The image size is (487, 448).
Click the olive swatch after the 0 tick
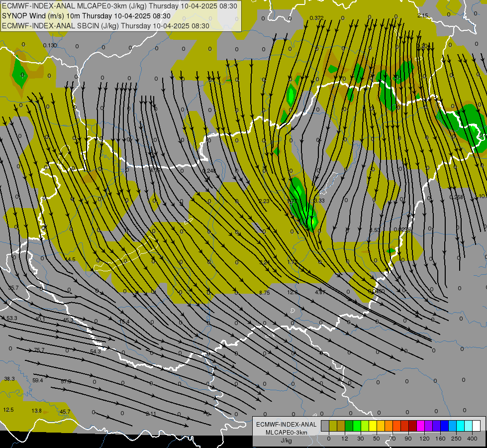pos(333,426)
